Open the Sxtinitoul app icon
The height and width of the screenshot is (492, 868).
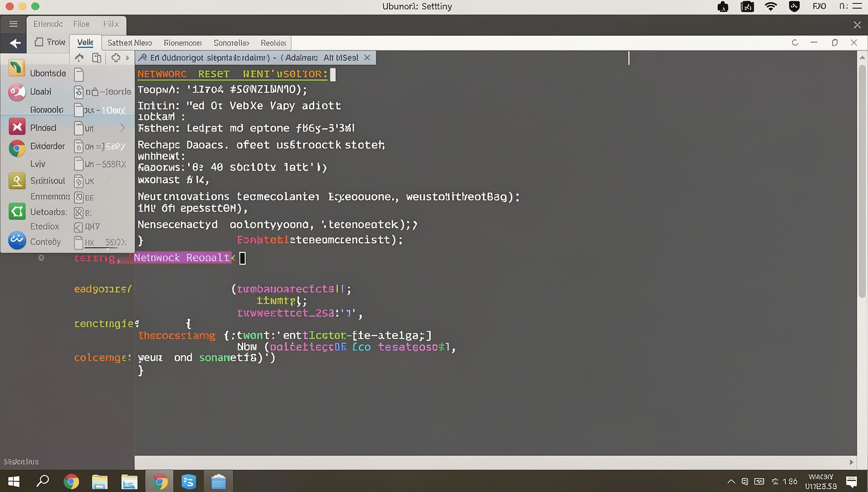point(17,181)
